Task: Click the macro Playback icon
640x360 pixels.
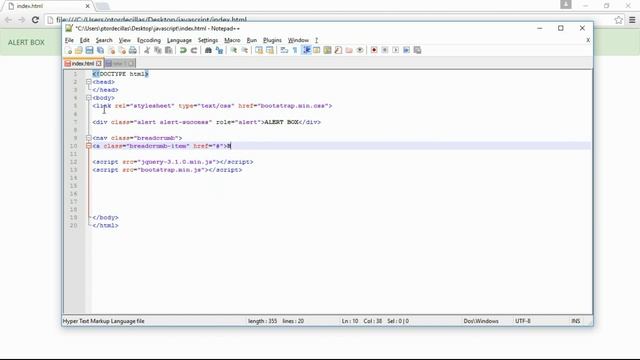Action: 396,50
